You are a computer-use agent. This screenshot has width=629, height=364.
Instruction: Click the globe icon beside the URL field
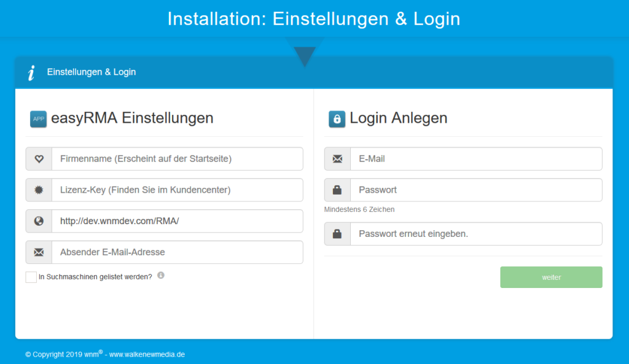(39, 221)
